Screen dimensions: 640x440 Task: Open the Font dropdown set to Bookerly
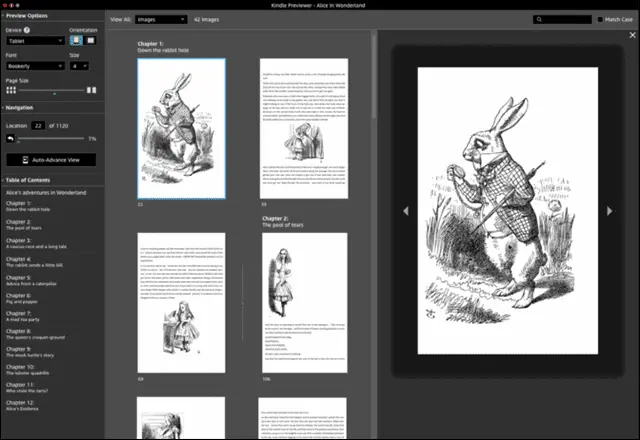tap(35, 66)
